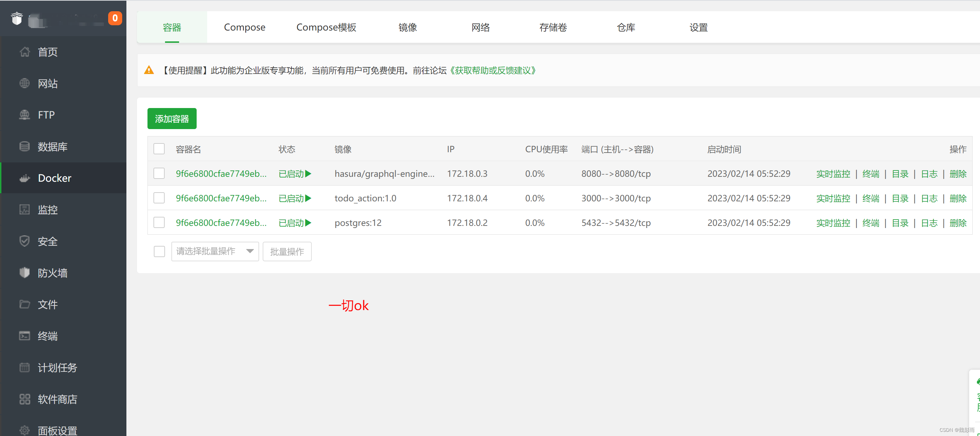Viewport: 980px width, 436px height.
Task: Tick checkbox for the hasura/graphql-engine container
Action: 159,173
